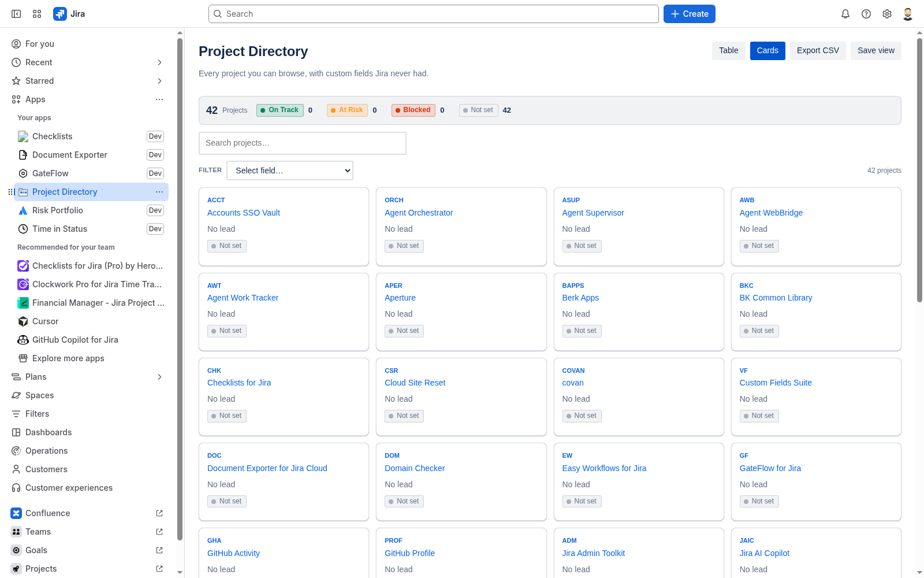Click the Explore more apps icon
Image resolution: width=924 pixels, height=578 pixels.
pos(23,358)
